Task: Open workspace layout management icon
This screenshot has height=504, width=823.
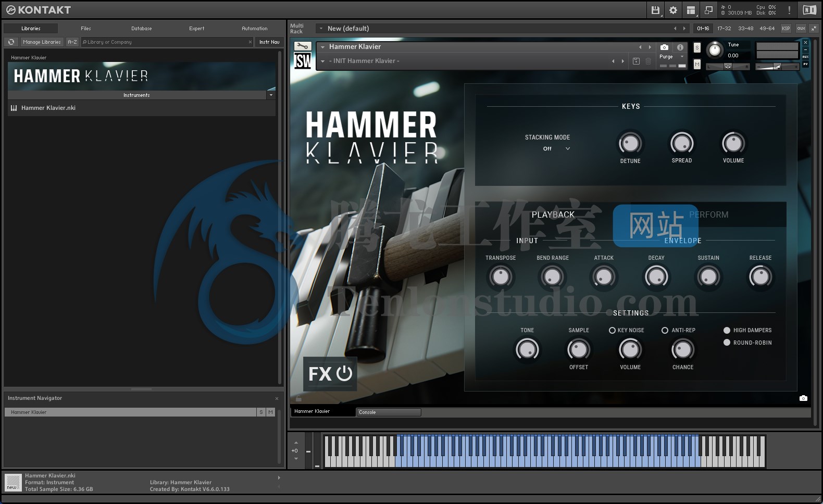Action: [691, 10]
